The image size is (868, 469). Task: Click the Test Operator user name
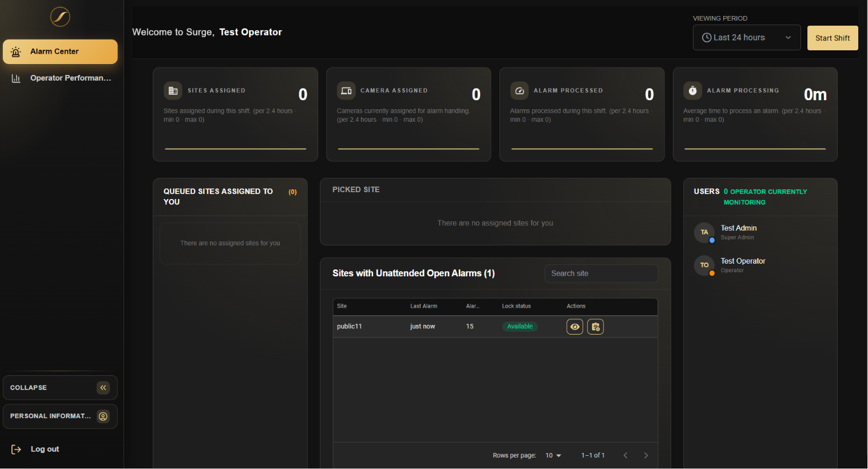743,261
